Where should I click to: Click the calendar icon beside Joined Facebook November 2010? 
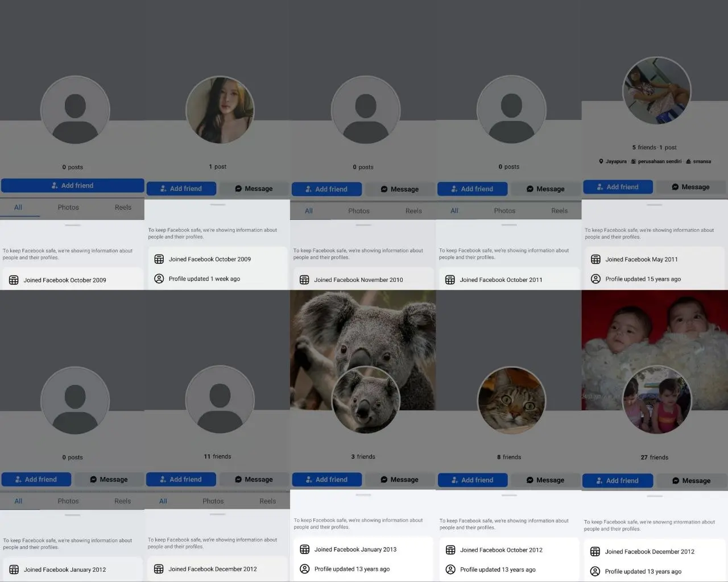click(304, 280)
